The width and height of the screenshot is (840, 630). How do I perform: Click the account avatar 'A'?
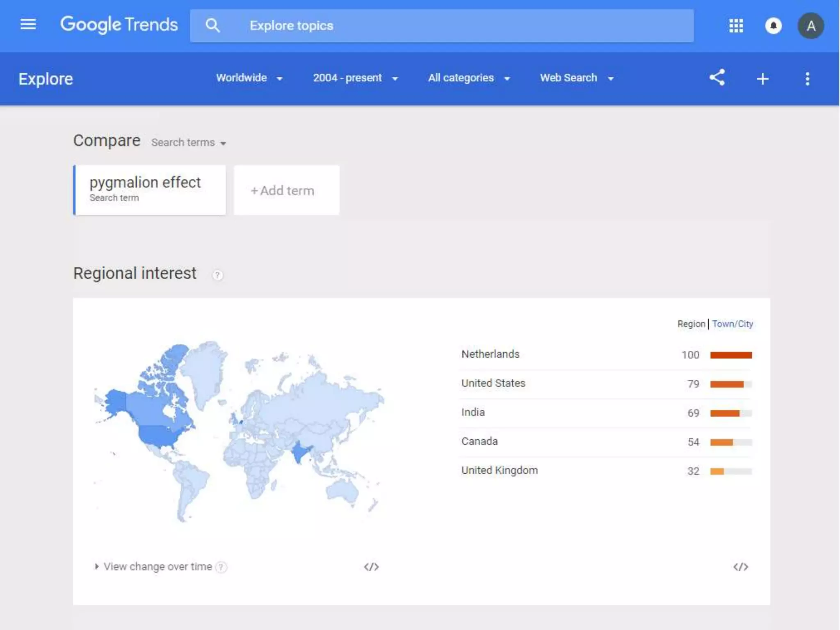810,26
